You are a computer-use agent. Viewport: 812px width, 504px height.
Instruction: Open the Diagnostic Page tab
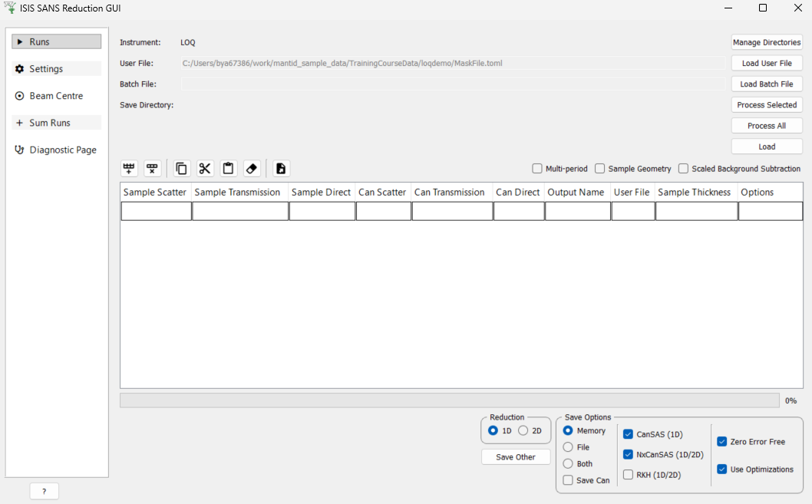(57, 150)
